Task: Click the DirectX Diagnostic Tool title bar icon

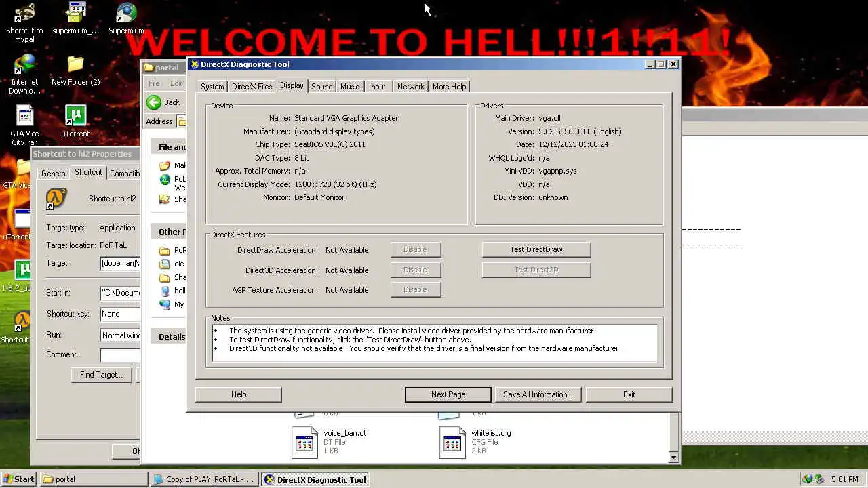Action: [x=195, y=64]
